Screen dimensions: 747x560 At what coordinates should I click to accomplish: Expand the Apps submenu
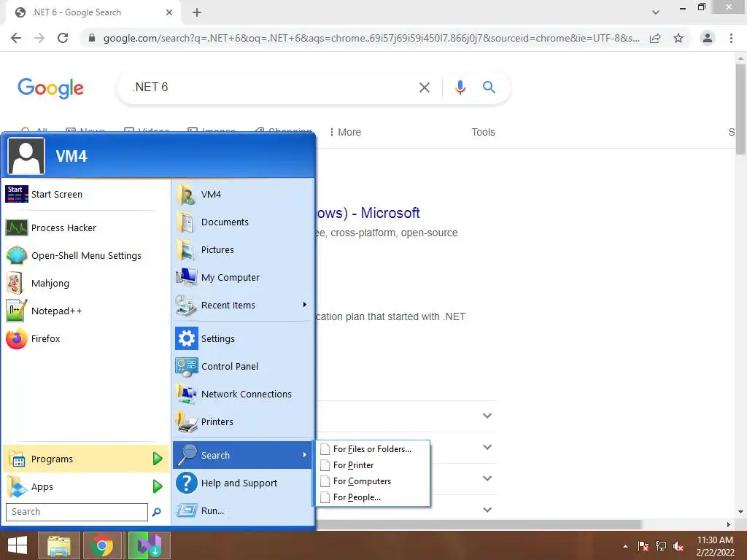pos(86,486)
